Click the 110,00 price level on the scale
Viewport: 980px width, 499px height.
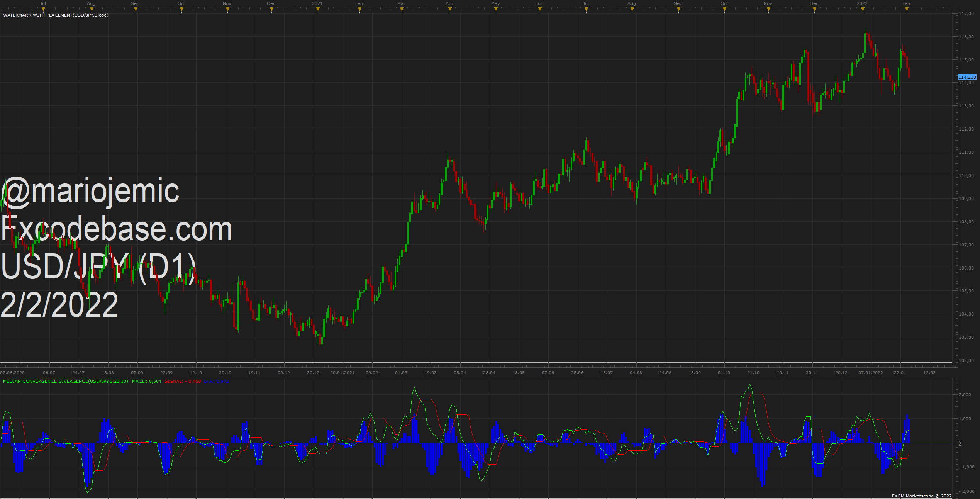pos(966,175)
